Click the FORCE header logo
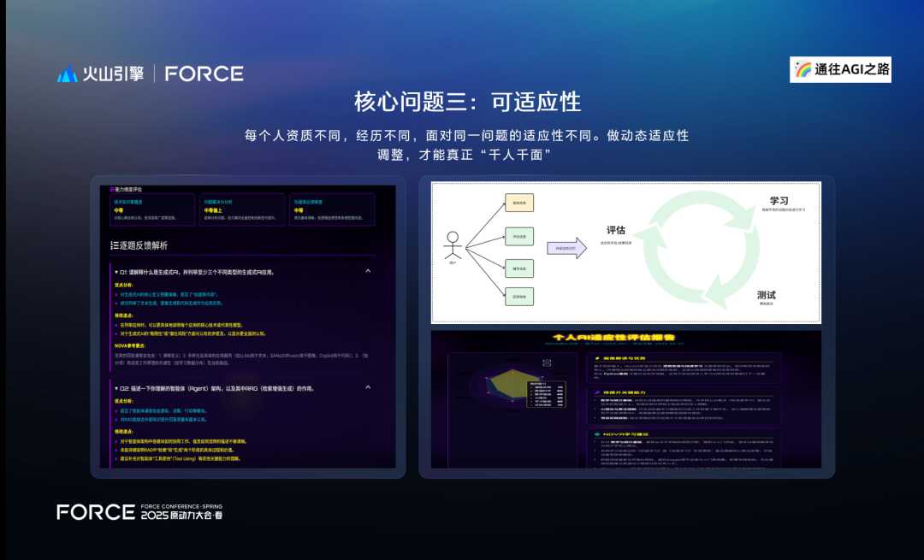 click(204, 74)
